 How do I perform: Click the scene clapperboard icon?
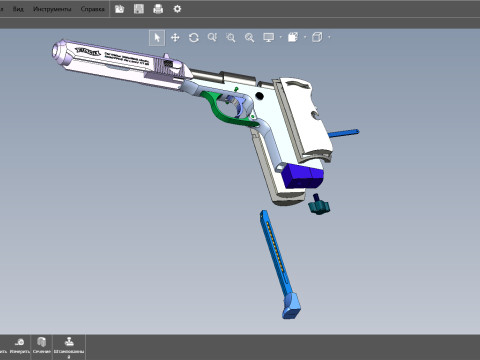(x=293, y=37)
